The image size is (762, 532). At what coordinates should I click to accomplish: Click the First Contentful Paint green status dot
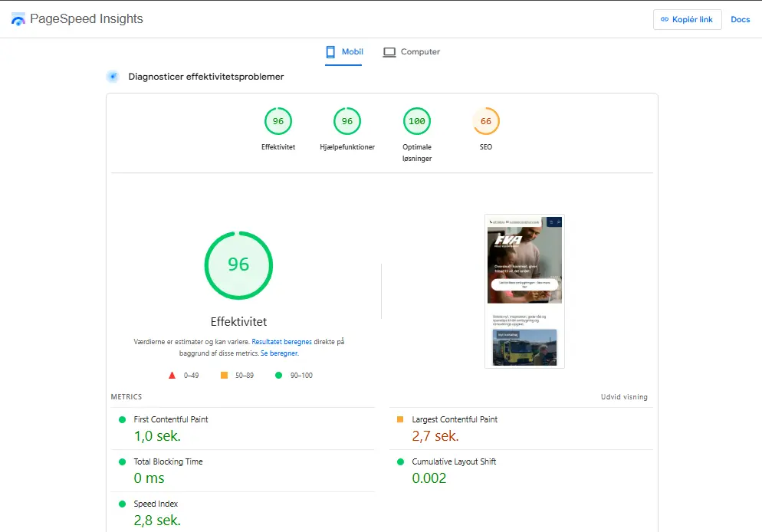coord(123,419)
